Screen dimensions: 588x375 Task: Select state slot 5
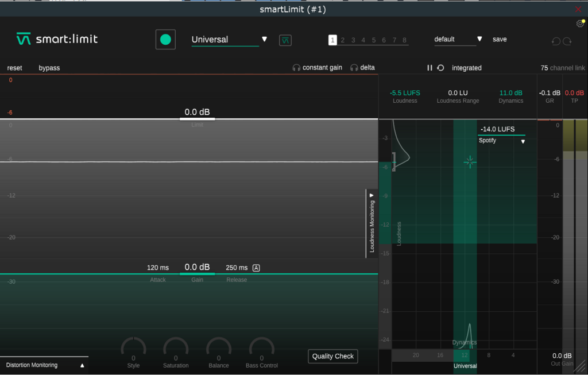tap(374, 40)
